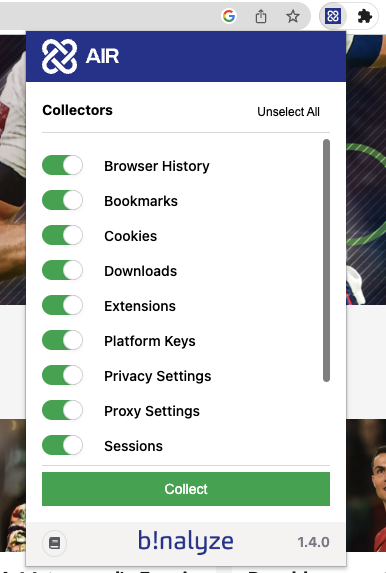This screenshot has width=386, height=573.
Task: Bookmark this page with the star icon
Action: click(292, 16)
